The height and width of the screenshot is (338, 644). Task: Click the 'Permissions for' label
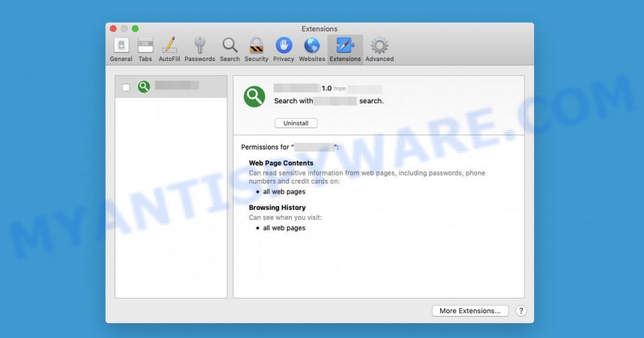(x=265, y=147)
